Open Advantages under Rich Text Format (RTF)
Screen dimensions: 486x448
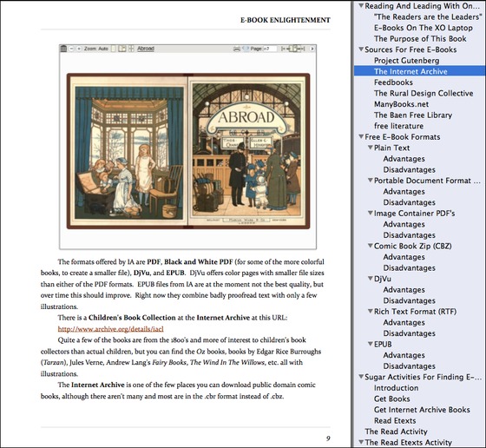tap(404, 322)
